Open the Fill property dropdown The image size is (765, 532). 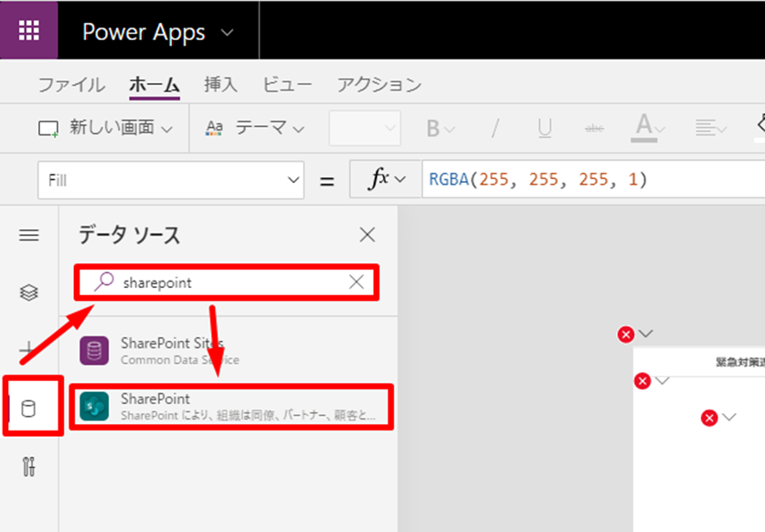coord(171,180)
